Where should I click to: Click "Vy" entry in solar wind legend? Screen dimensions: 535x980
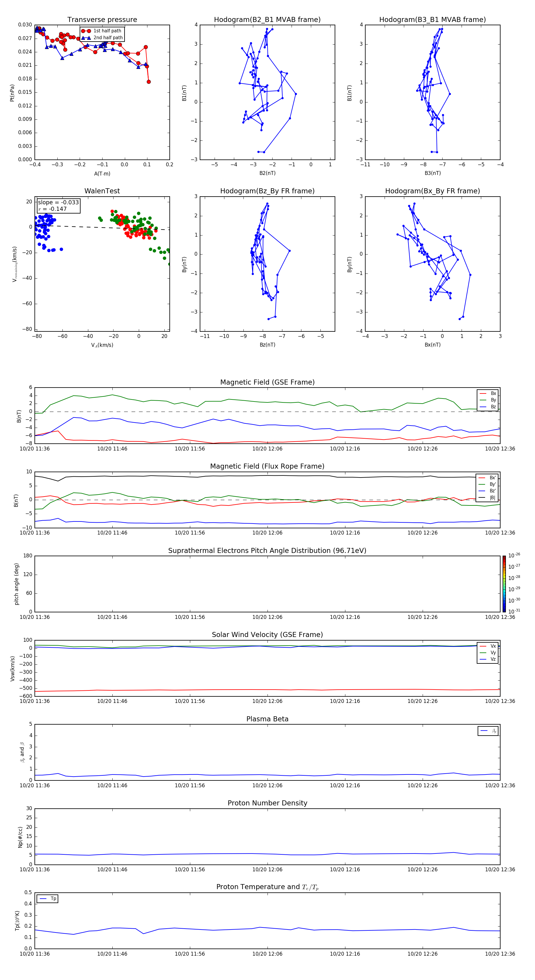(x=488, y=653)
